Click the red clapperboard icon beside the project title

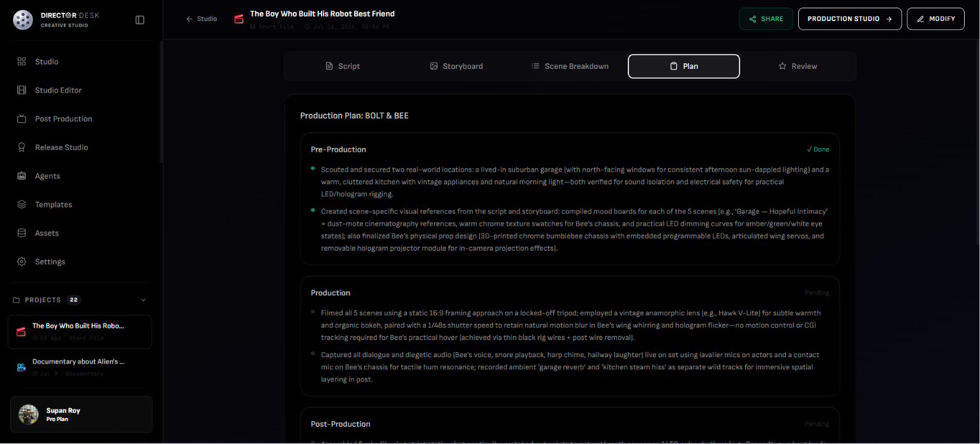[x=239, y=19]
